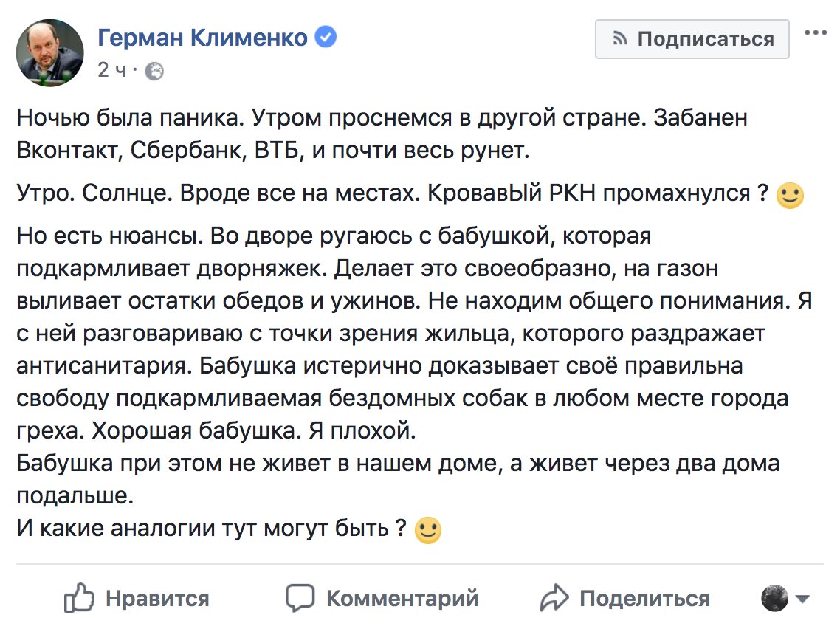Image resolution: width=840 pixels, height=629 pixels.
Task: Expand the dropdown arrow beside the small avatar
Action: (x=804, y=598)
